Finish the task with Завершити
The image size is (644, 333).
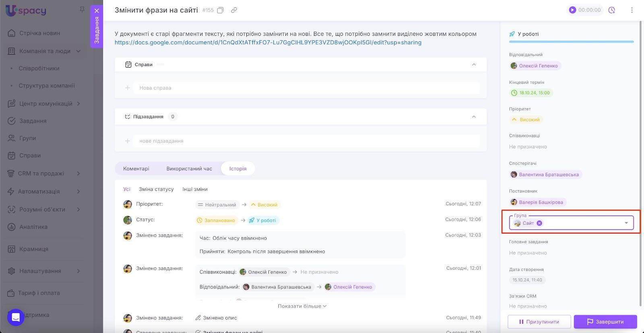(605, 322)
